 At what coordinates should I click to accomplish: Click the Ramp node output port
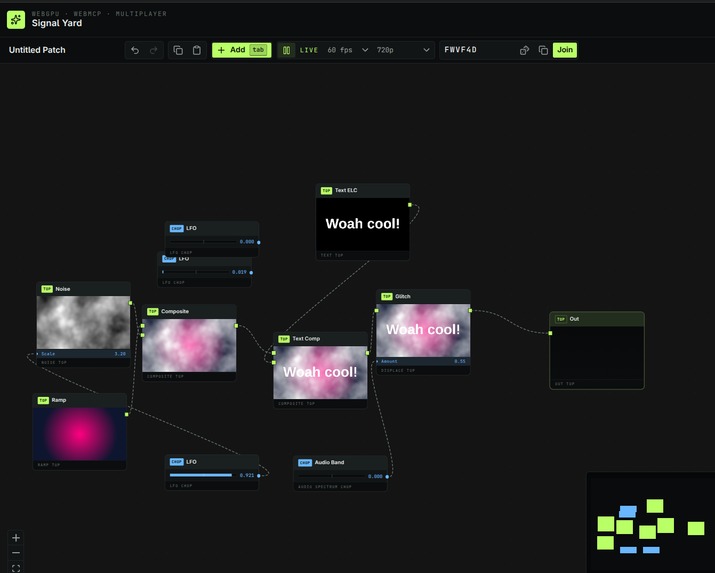click(x=127, y=414)
